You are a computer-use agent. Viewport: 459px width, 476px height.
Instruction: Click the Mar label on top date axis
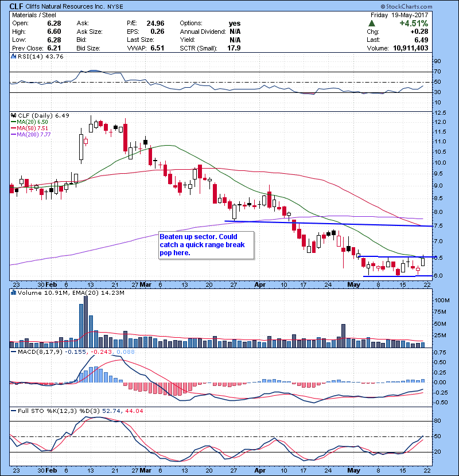coord(146,285)
